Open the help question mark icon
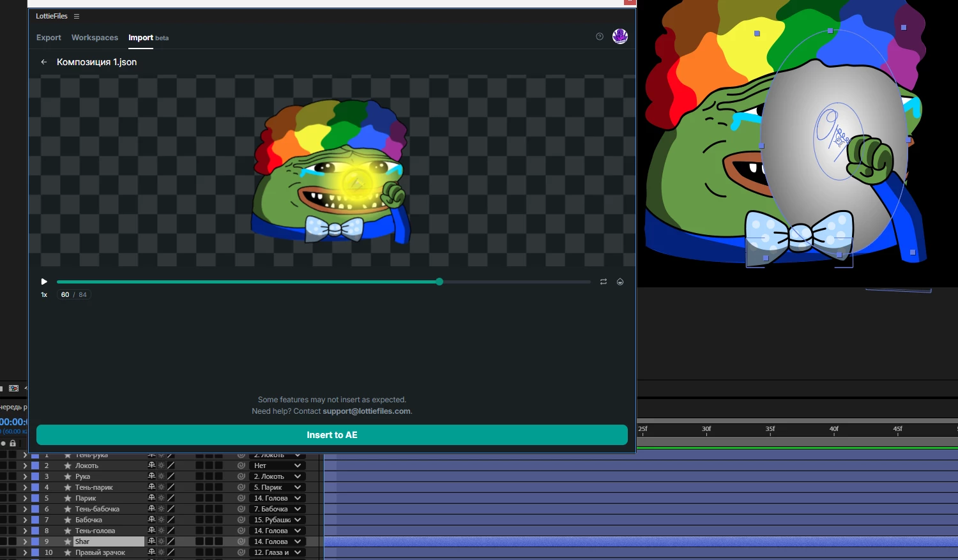 click(x=599, y=36)
